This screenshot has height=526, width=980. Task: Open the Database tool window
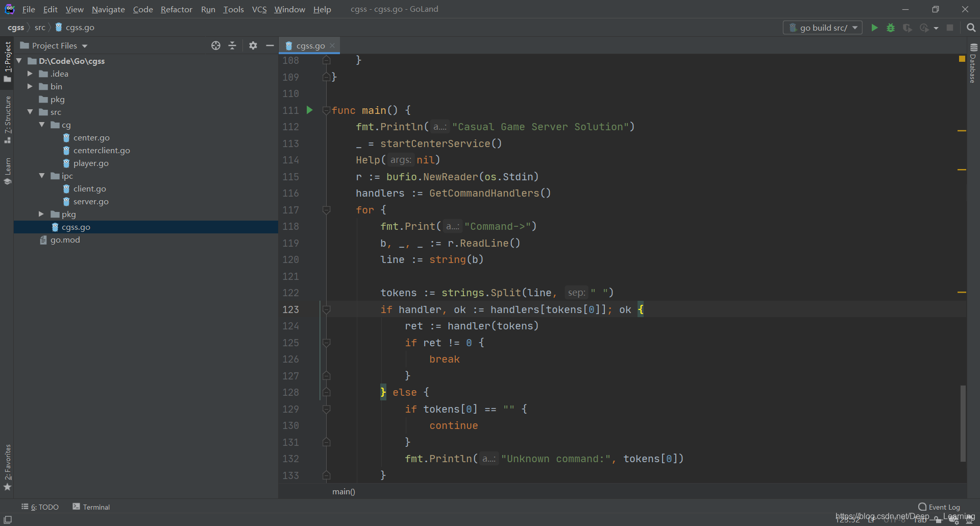(973, 63)
